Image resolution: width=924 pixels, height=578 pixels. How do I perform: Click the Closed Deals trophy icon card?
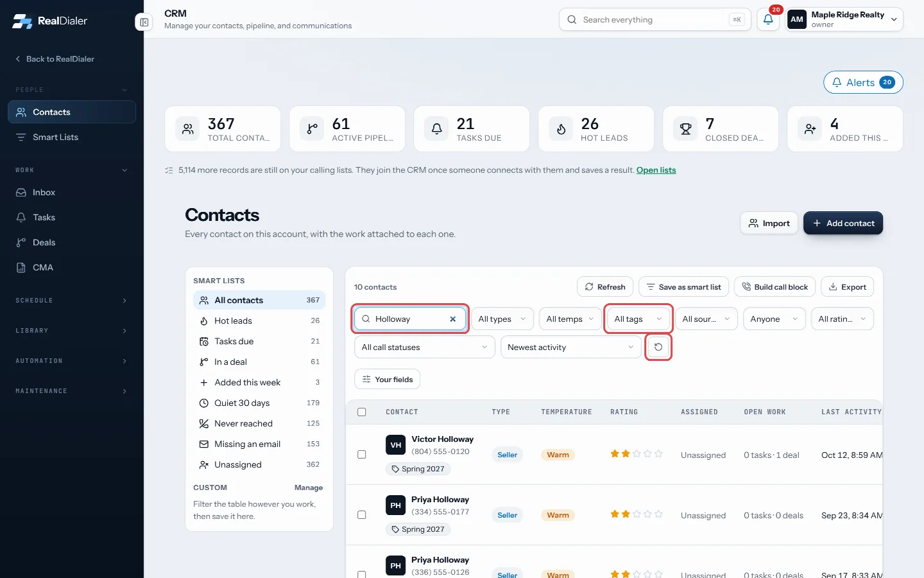(721, 129)
